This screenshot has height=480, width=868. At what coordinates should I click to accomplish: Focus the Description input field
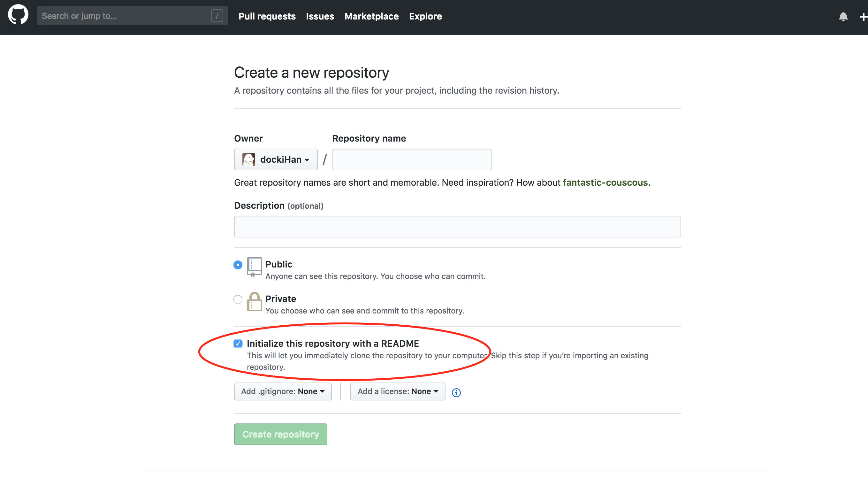[x=457, y=227]
